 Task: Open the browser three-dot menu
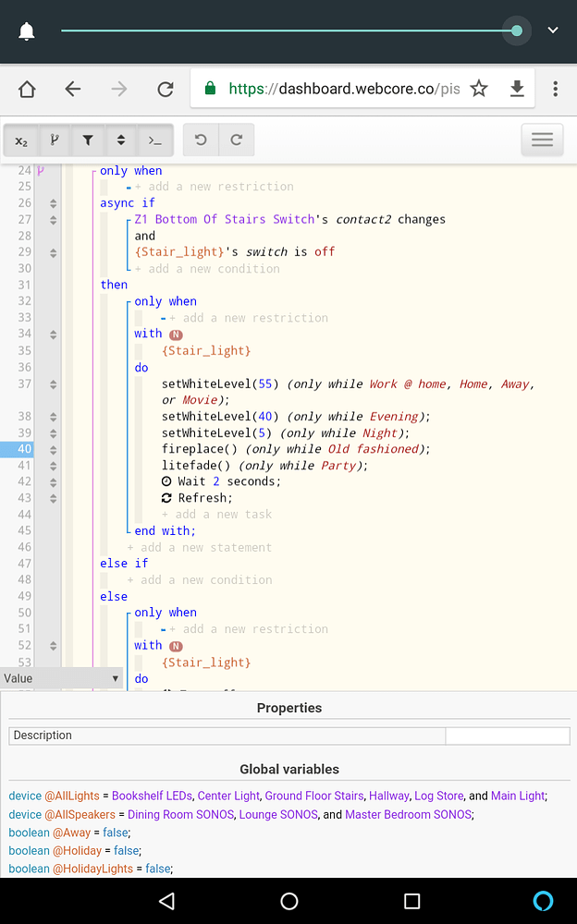pyautogui.click(x=555, y=89)
